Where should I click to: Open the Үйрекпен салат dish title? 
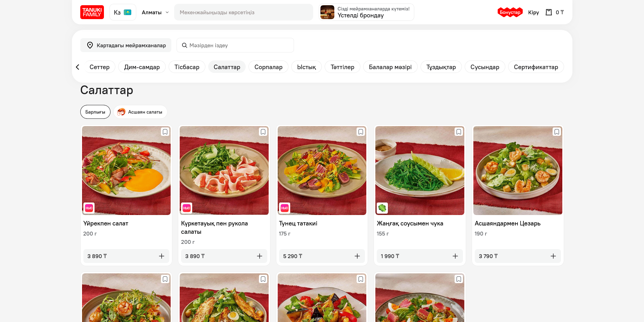[x=106, y=223]
